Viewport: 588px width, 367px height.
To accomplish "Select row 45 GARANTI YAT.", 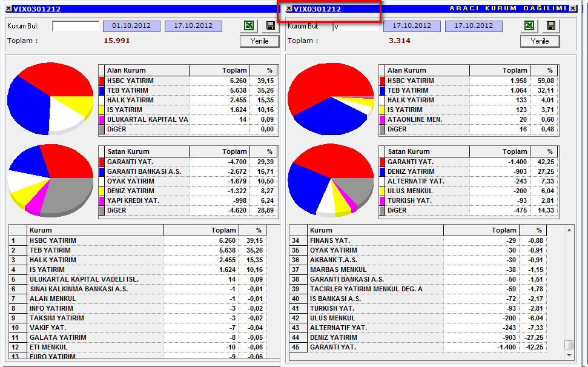I will [418, 347].
